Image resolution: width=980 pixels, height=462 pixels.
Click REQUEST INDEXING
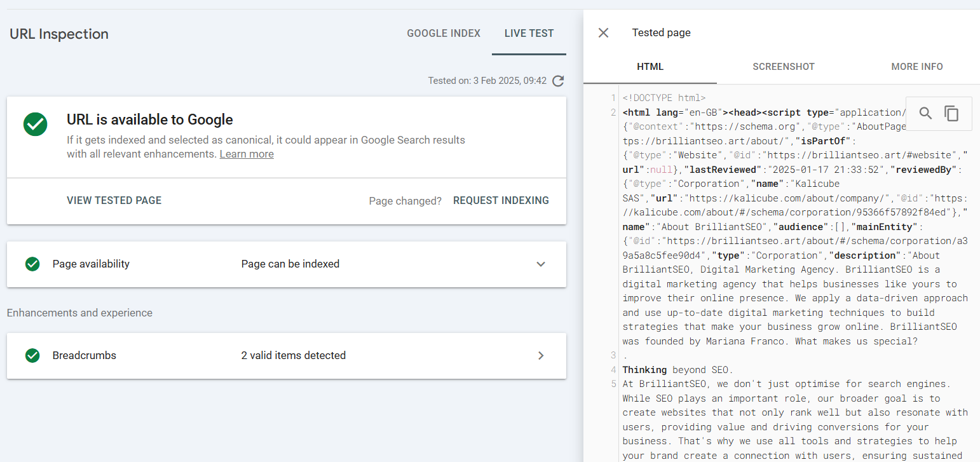(501, 200)
